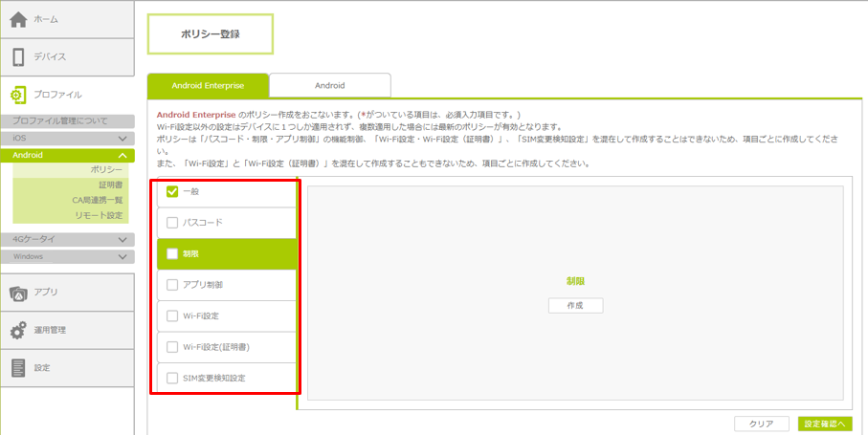Viewport: 868px width, 435px height.
Task: Click the Home house icon
Action: pos(18,19)
